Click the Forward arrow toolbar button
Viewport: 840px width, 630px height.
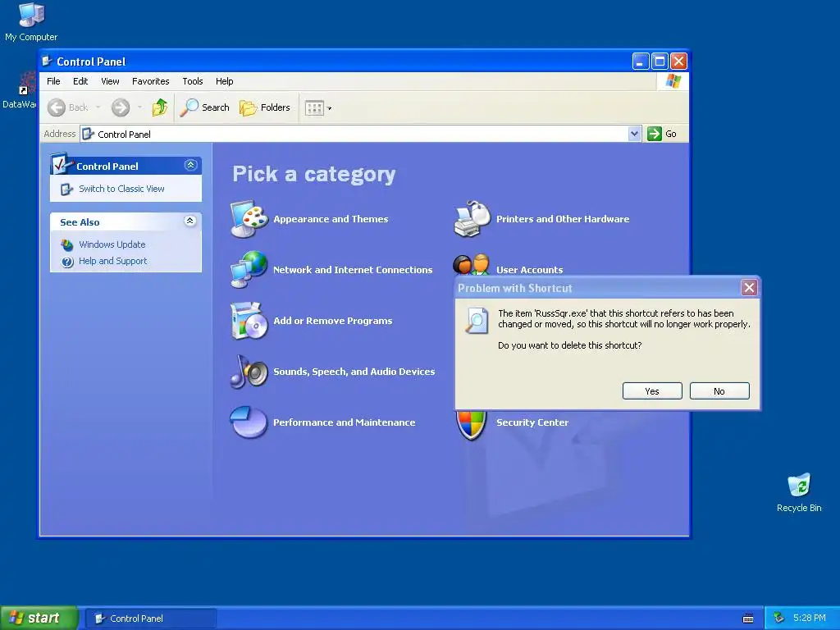click(x=121, y=107)
